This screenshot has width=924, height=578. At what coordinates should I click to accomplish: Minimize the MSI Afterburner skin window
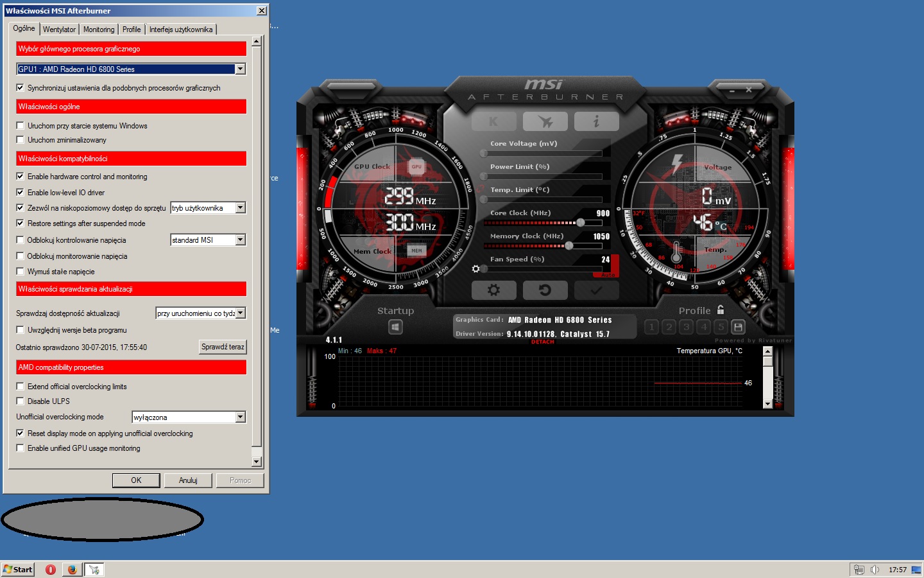(x=732, y=91)
